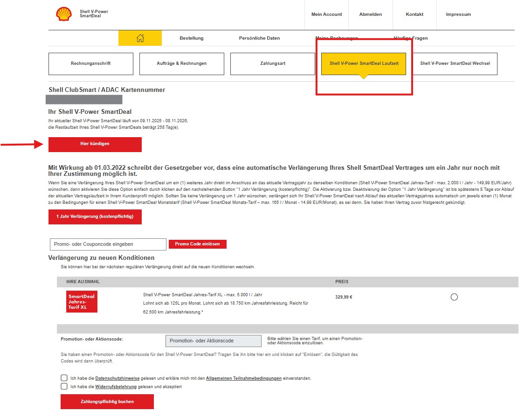
Task: Submit with Zahlungspflichtig buchen
Action: (x=107, y=402)
